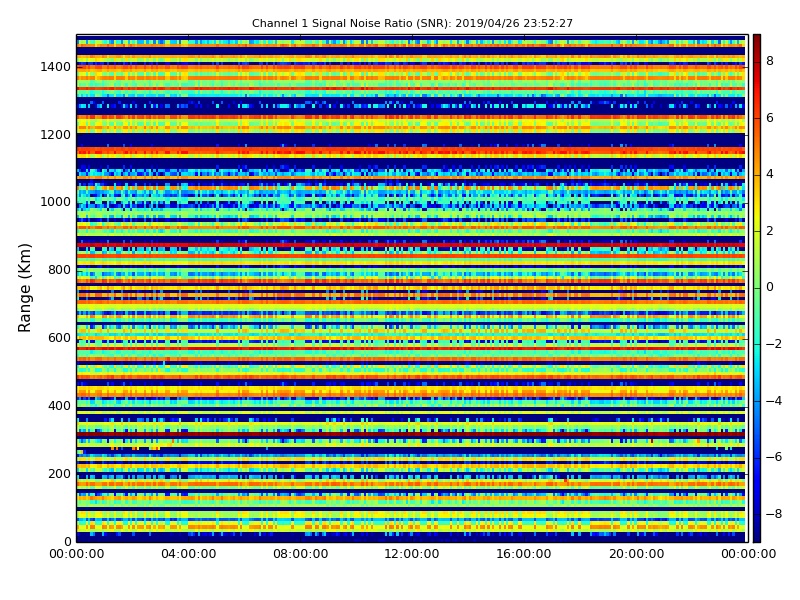Click the Range (Km) axis label
Image resolution: width=800 pixels, height=600 pixels.
(24, 288)
